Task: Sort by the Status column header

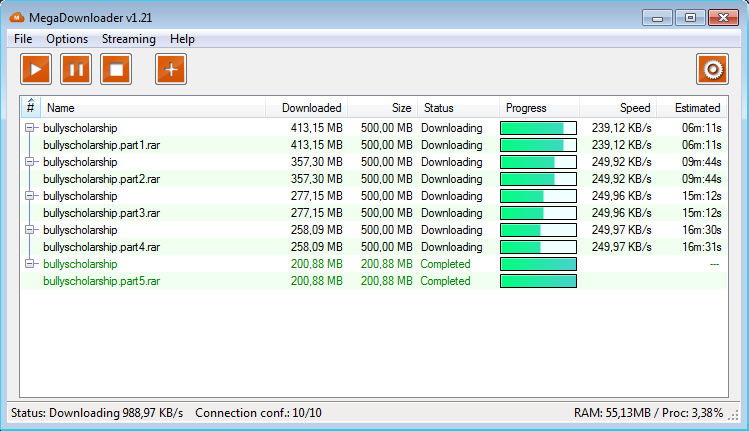Action: (459, 108)
